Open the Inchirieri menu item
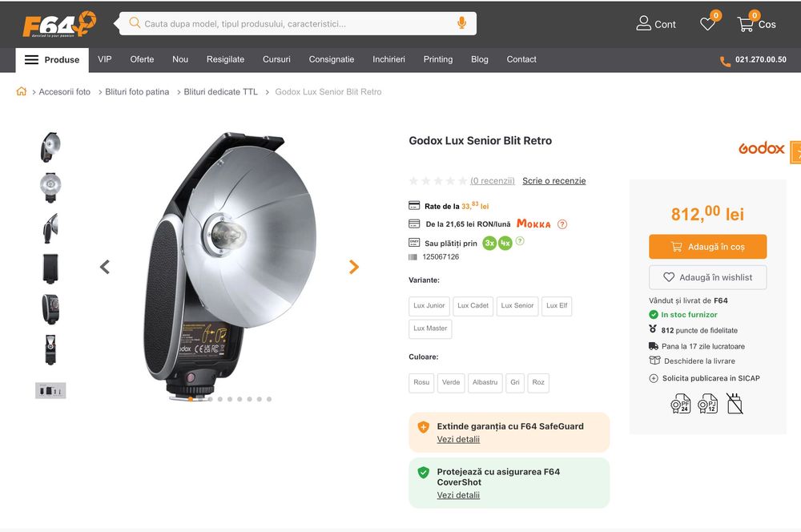The image size is (801, 532). [388, 59]
